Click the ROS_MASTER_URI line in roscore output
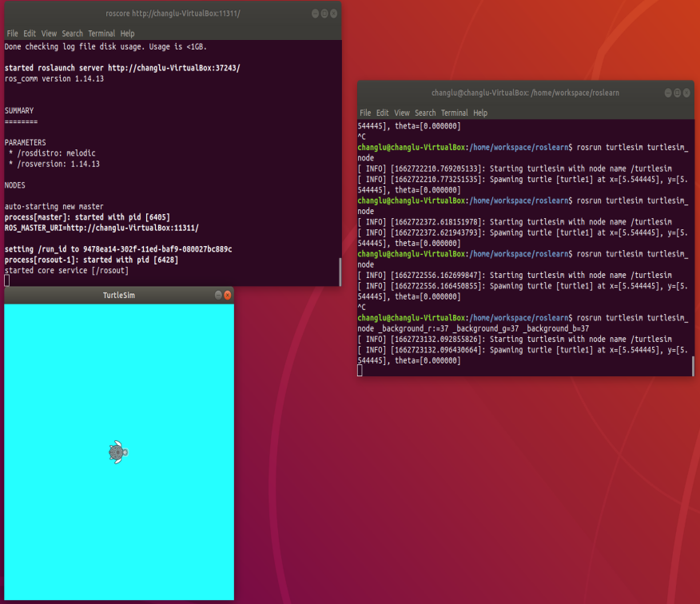The image size is (700, 604). 101,228
